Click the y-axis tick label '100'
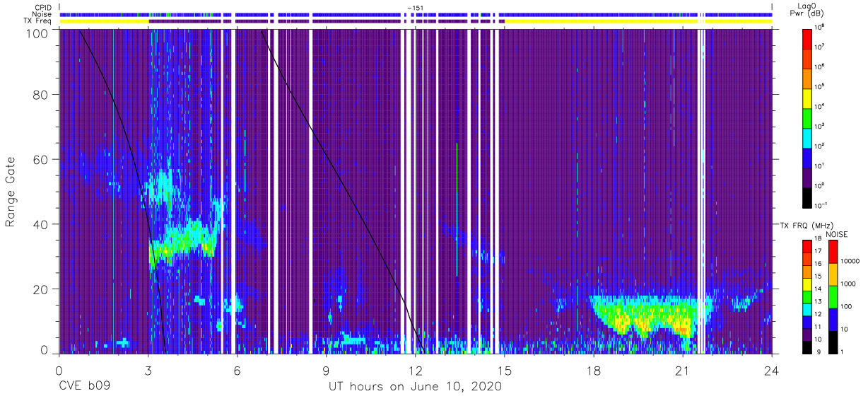 (x=37, y=33)
